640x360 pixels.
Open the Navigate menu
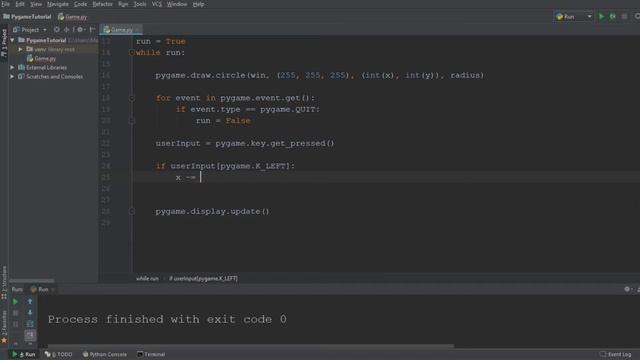click(58, 4)
